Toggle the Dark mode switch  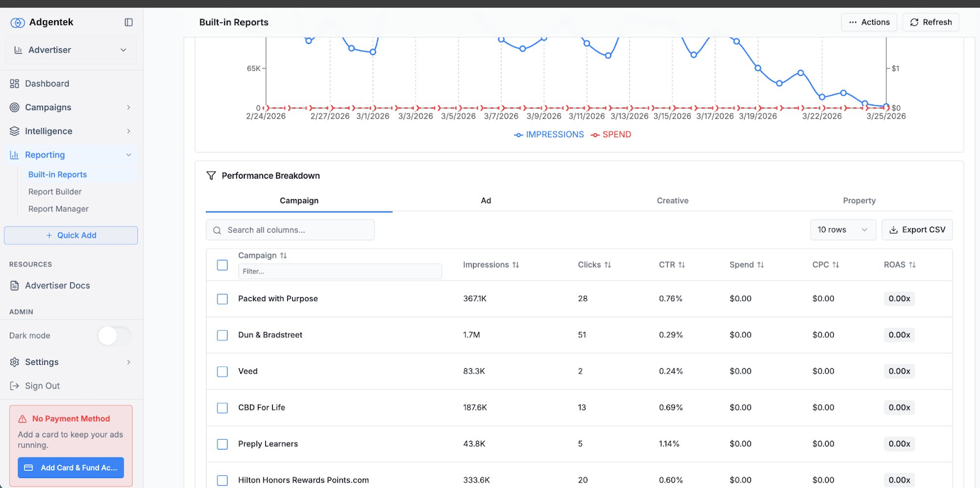pos(114,336)
